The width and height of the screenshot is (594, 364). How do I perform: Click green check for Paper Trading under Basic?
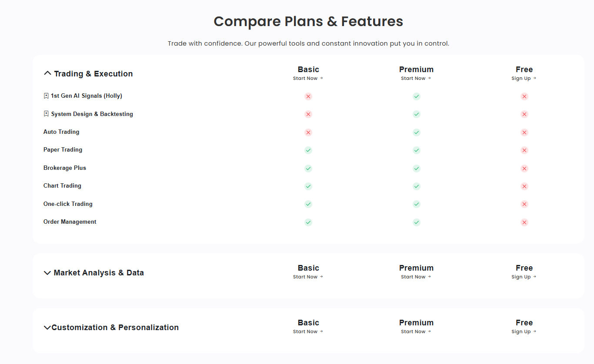[x=308, y=150]
